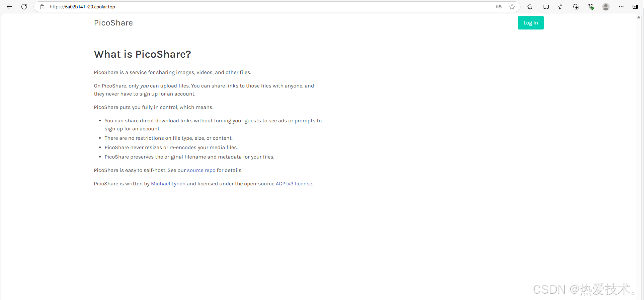Open the Browser essentials heart icon
This screenshot has height=300, width=644.
[x=591, y=7]
